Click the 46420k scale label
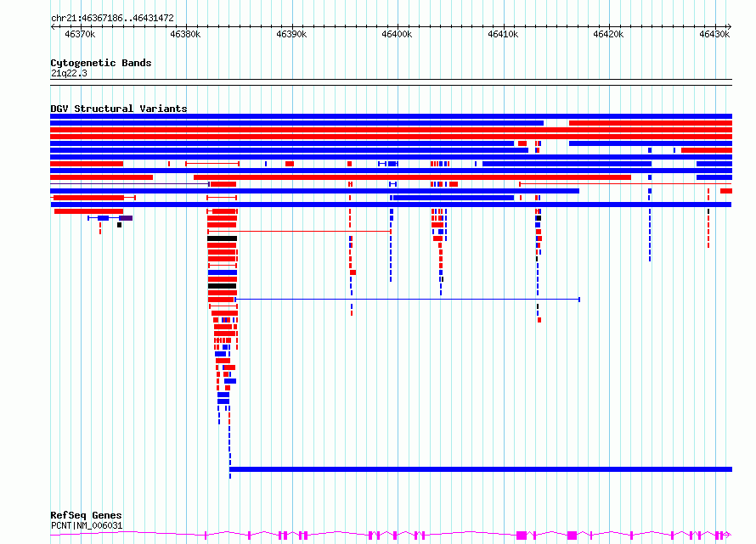The image size is (756, 544). coord(608,34)
